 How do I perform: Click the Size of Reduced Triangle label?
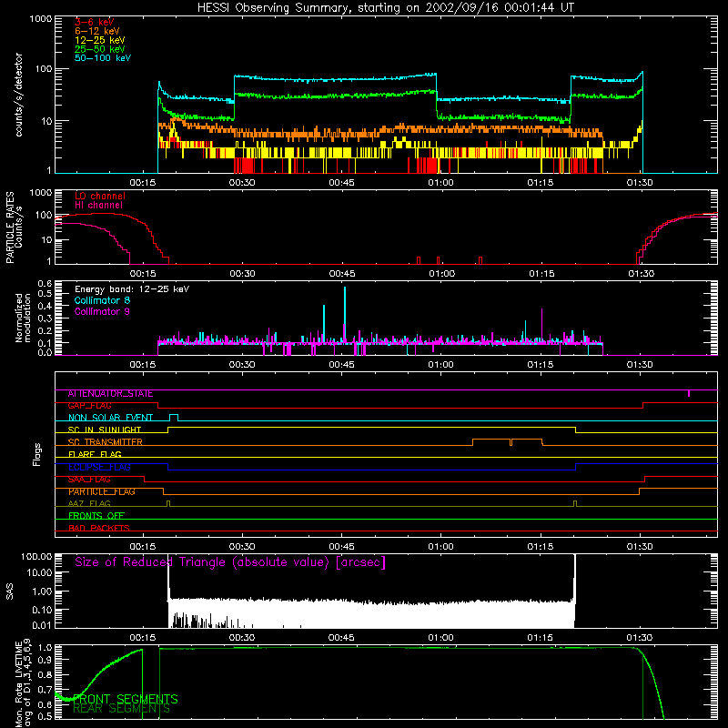[230, 562]
